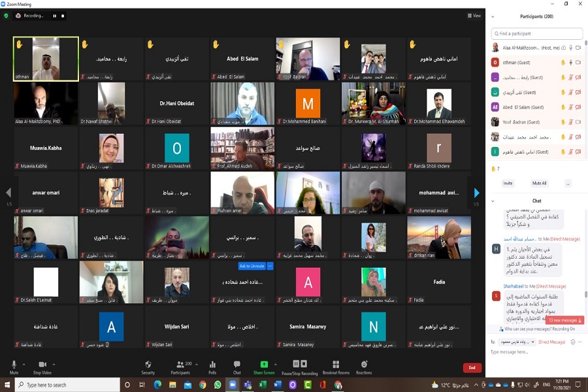Show hidden system tray icons
This screenshot has width=588, height=392.
476,385
